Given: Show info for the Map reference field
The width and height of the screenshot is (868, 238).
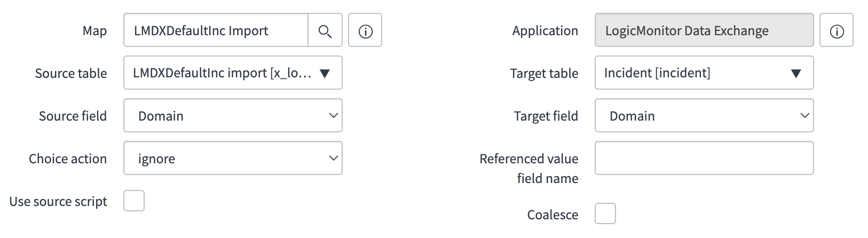Looking at the screenshot, I should [365, 30].
